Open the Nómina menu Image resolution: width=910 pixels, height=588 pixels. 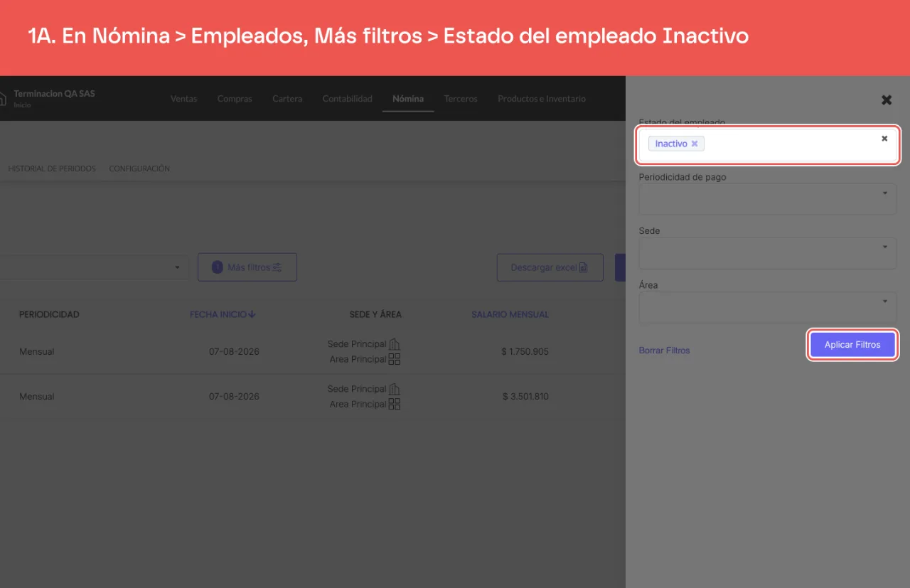(408, 99)
